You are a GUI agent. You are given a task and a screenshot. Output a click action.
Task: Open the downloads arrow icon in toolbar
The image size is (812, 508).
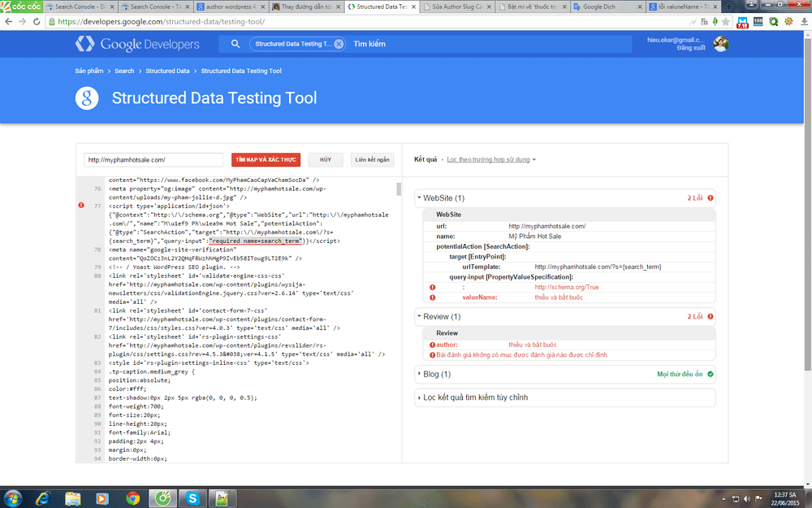pos(805,22)
